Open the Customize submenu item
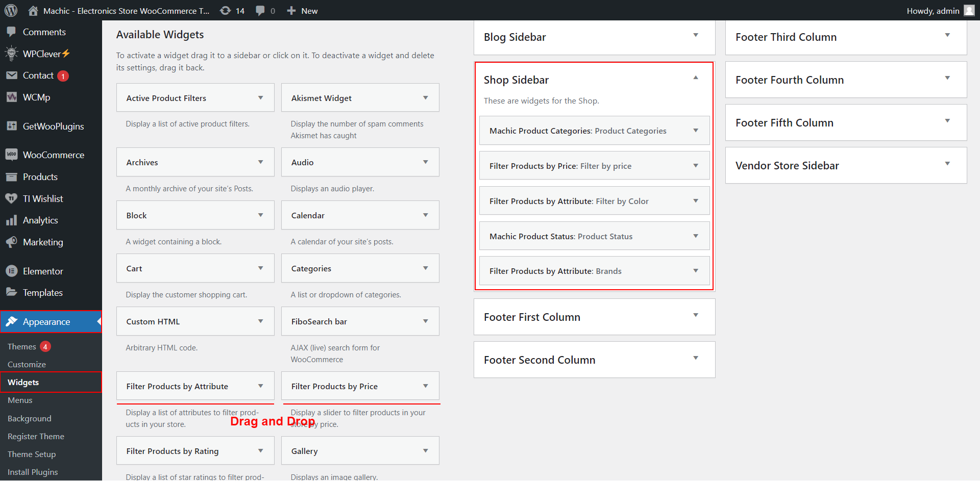This screenshot has height=481, width=980. click(x=27, y=365)
